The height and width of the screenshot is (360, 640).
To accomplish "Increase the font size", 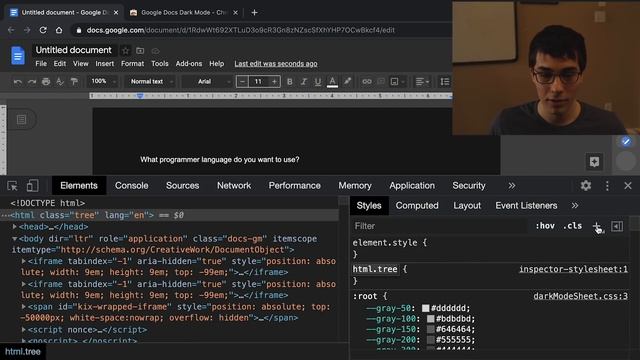I will tap(274, 82).
